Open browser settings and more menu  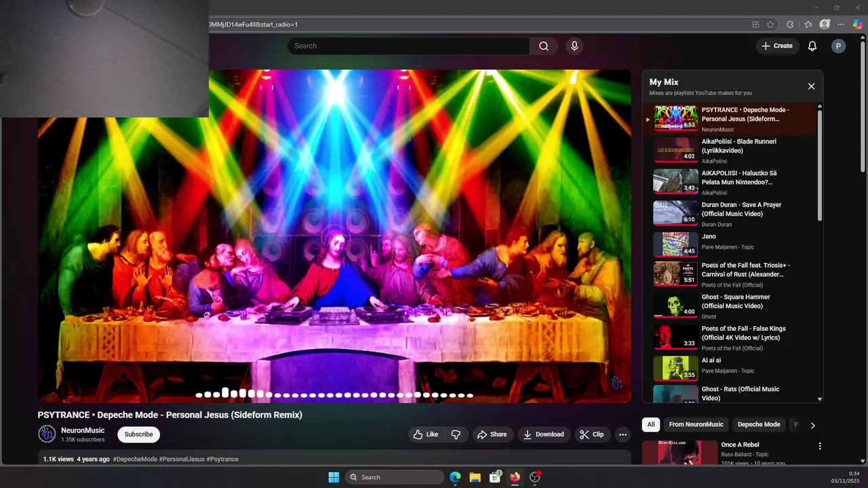842,24
